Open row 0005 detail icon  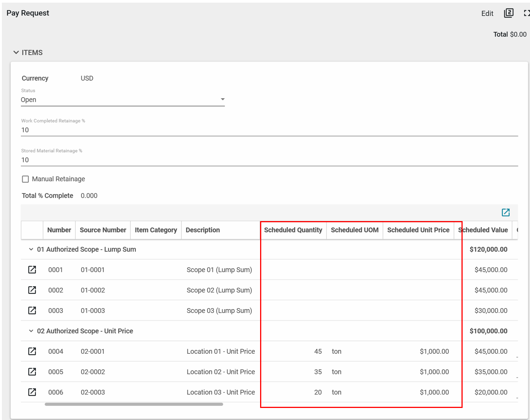pos(32,372)
